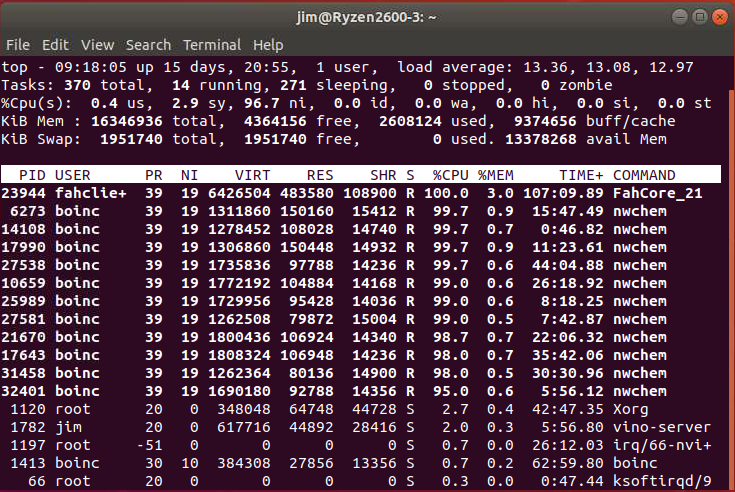
Task: Click the top time 09:18:05
Action: [x=91, y=67]
